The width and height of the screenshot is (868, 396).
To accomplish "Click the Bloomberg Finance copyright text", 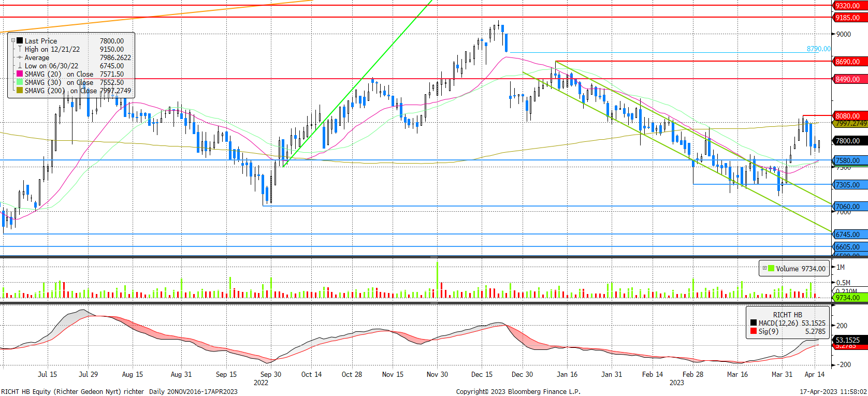I will (518, 391).
